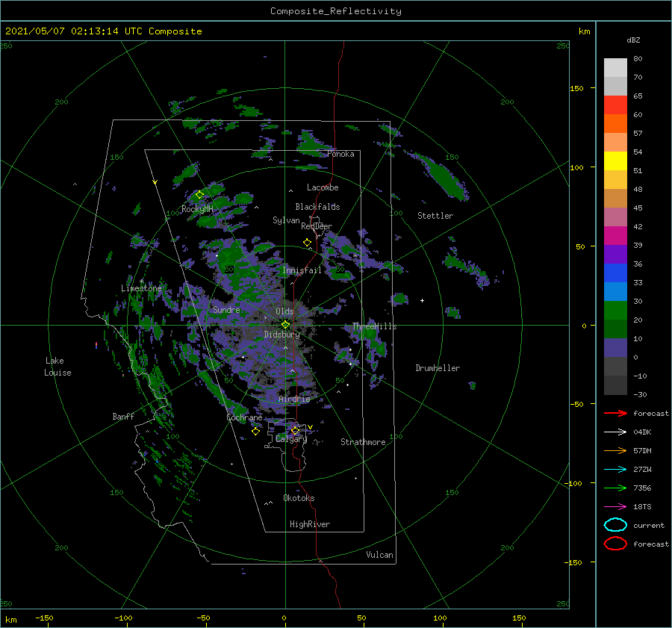The height and width of the screenshot is (628, 672).
Task: Click the Ponoka city label
Action: click(340, 154)
